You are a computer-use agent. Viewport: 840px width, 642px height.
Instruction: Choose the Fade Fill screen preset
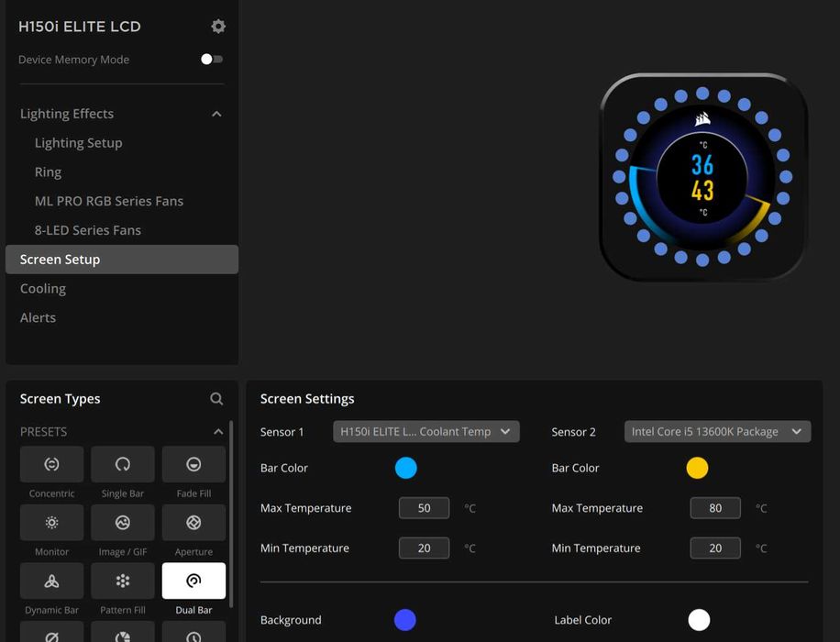(193, 464)
